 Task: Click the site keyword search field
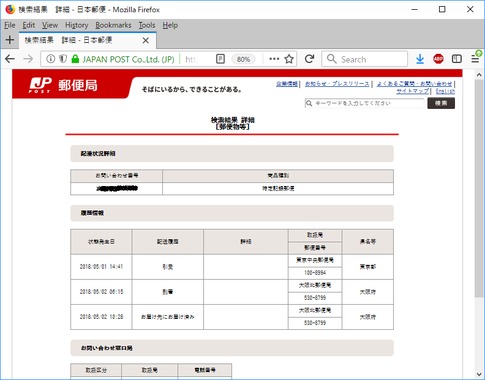[x=365, y=103]
